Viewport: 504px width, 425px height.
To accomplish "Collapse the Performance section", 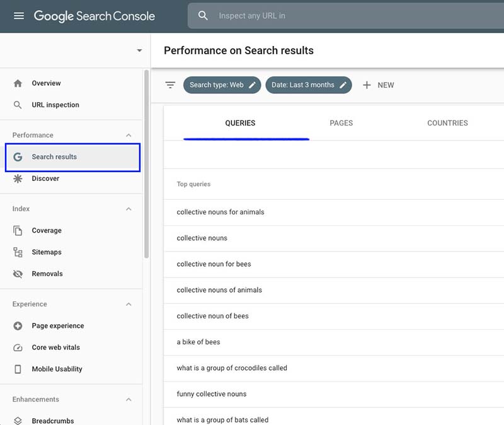I will (129, 135).
